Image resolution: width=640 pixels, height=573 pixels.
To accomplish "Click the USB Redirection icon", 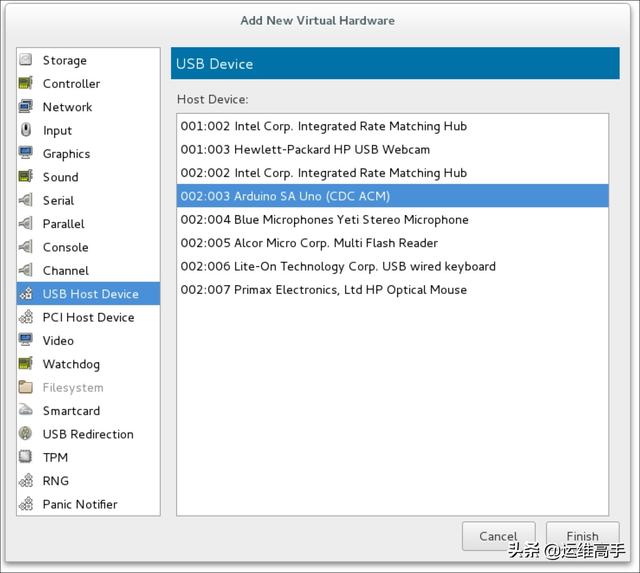I will point(26,433).
